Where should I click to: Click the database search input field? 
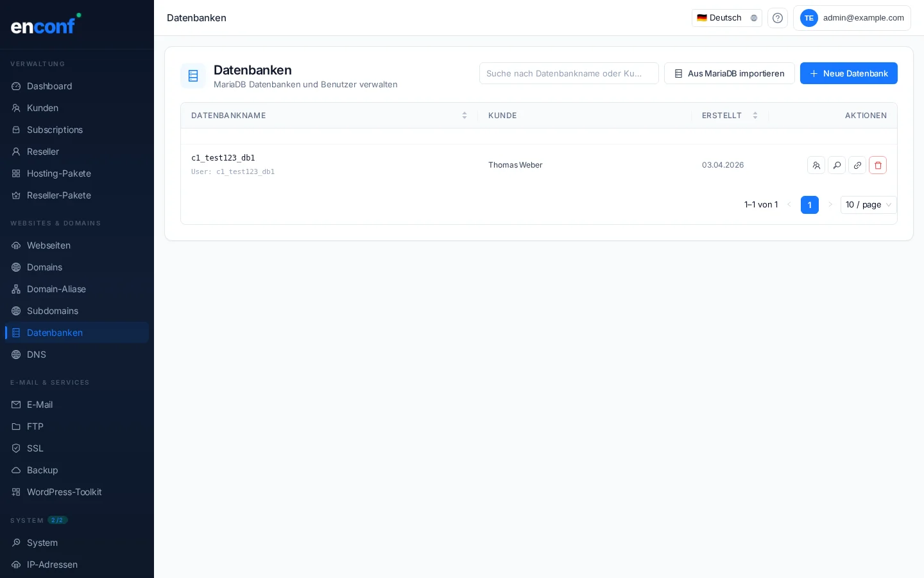point(569,73)
